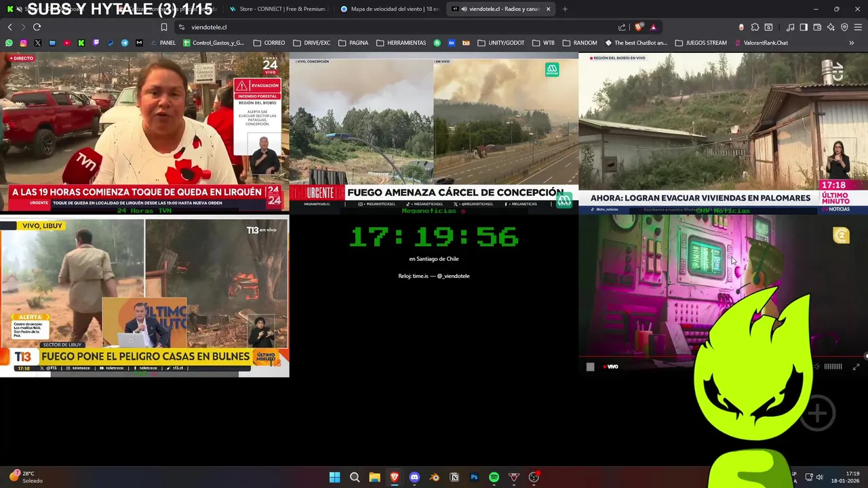Close the viendotele.cl tab
Viewport: 868px width, 488px height.
click(548, 9)
